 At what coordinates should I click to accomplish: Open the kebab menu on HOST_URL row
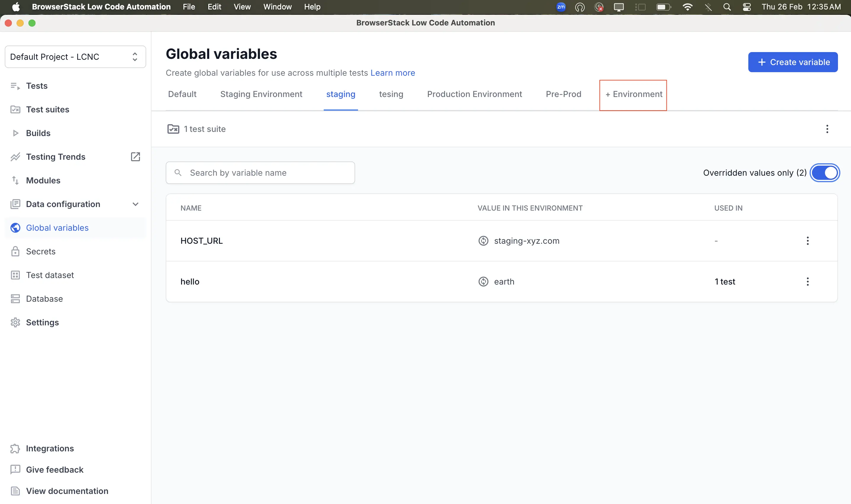coord(808,240)
